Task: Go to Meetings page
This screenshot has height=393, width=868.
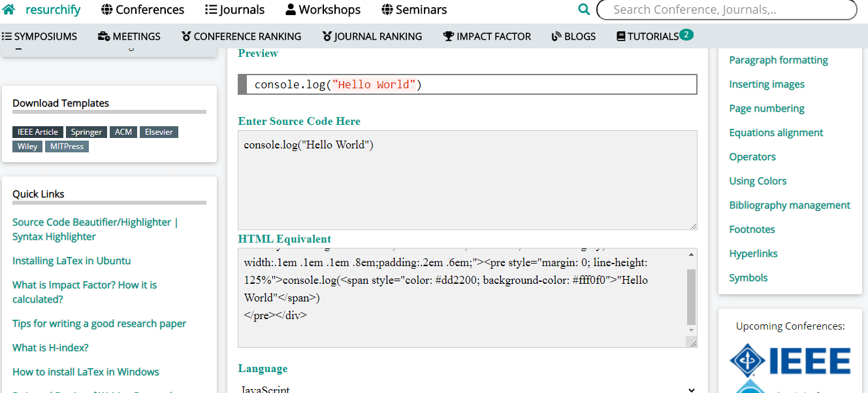Action: point(129,37)
